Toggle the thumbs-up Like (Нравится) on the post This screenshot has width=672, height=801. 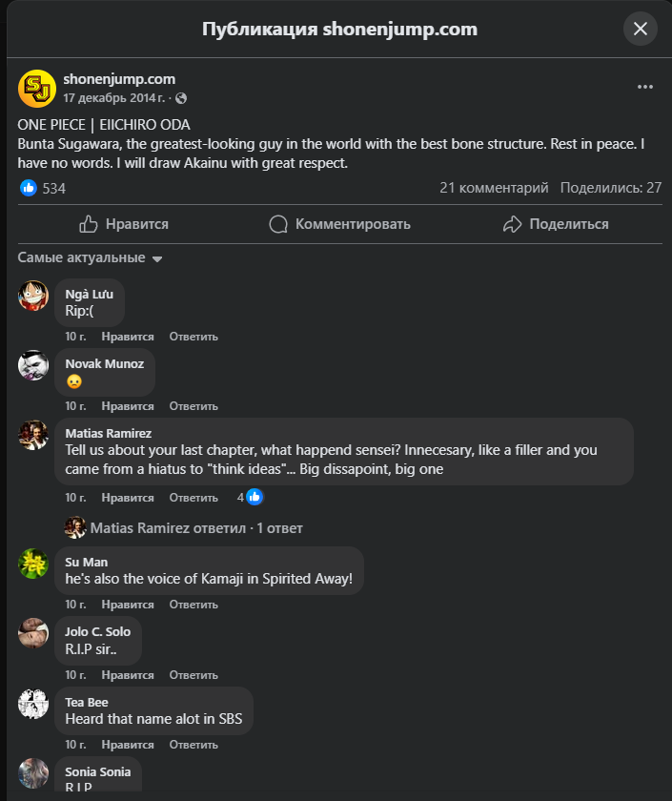(x=124, y=224)
